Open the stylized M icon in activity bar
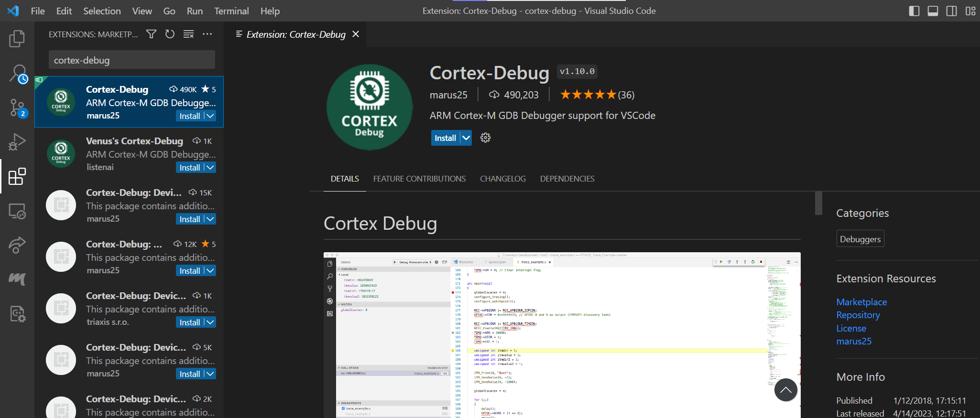 [17, 279]
